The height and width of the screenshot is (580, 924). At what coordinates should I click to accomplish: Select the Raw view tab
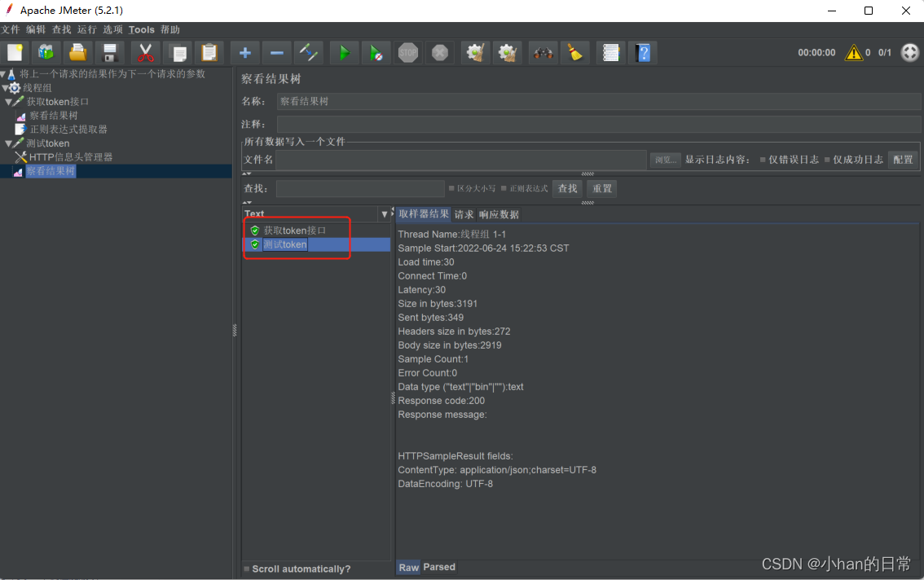408,568
